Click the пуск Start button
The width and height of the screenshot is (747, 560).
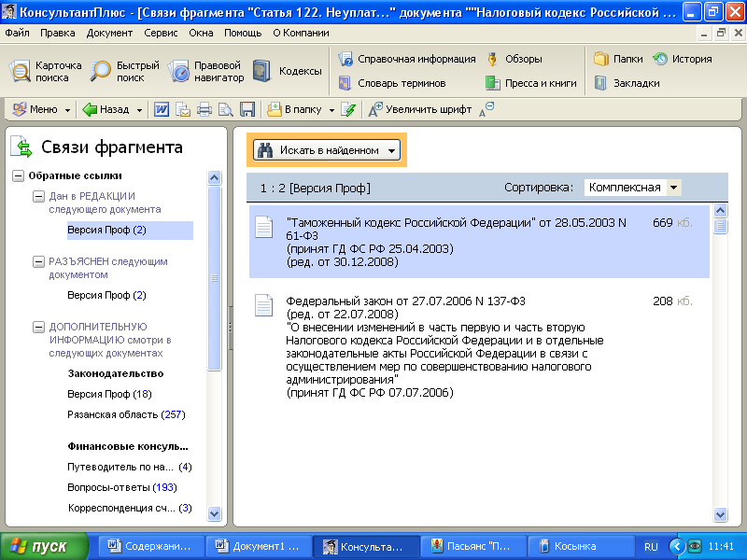(44, 546)
